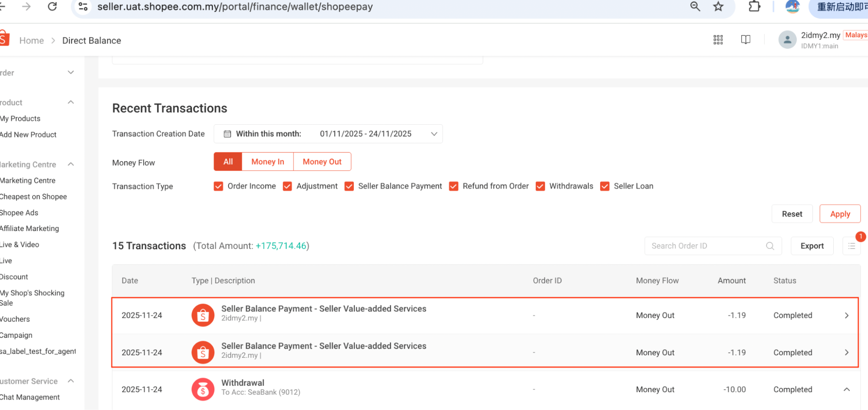Open My Products in sidebar
Image resolution: width=868 pixels, height=410 pixels.
20,119
